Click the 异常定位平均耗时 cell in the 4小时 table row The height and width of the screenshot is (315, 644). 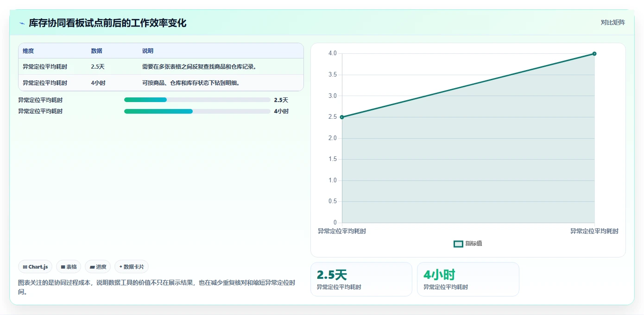(x=45, y=83)
